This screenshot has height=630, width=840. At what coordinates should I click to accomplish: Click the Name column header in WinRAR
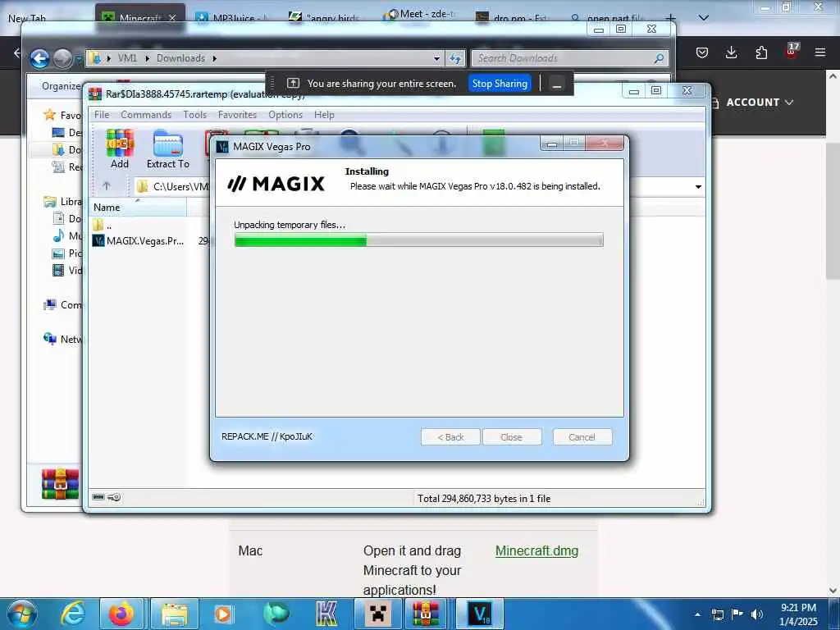point(138,208)
